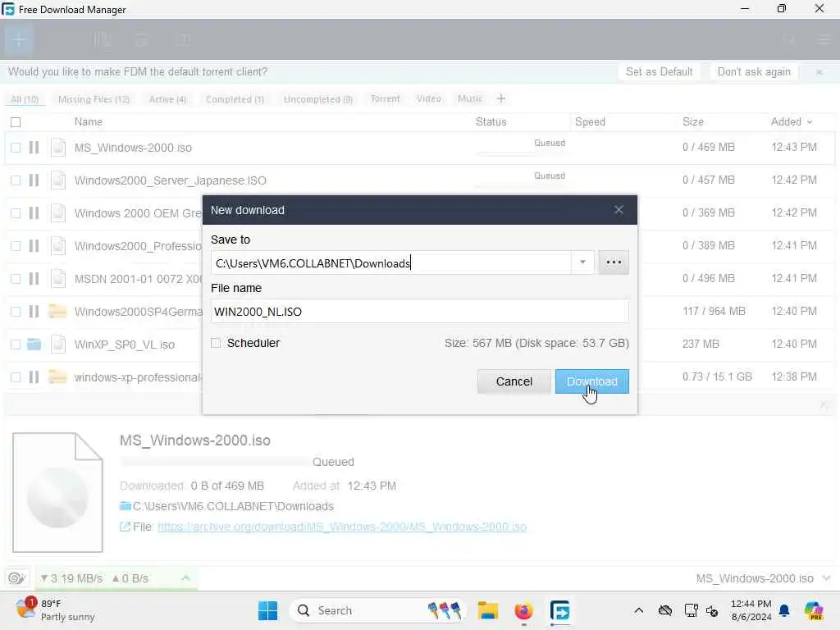The height and width of the screenshot is (630, 840).
Task: Open File Explorer from taskbar
Action: (x=488, y=610)
